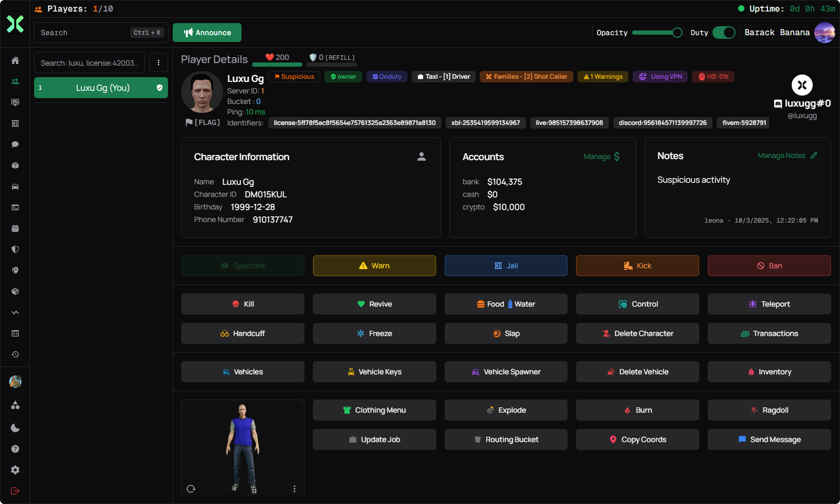The width and height of the screenshot is (840, 504).
Task: Toggle the Duty switch off
Action: click(x=724, y=33)
